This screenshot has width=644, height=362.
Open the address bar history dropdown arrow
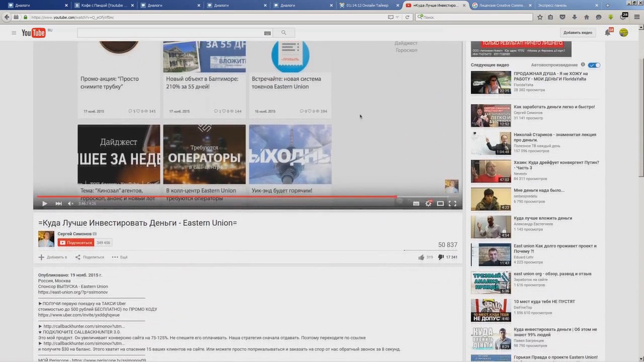pyautogui.click(x=397, y=17)
